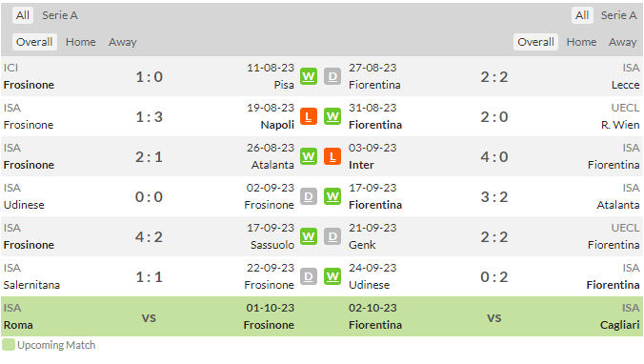Select the right-side All filter

(x=582, y=15)
